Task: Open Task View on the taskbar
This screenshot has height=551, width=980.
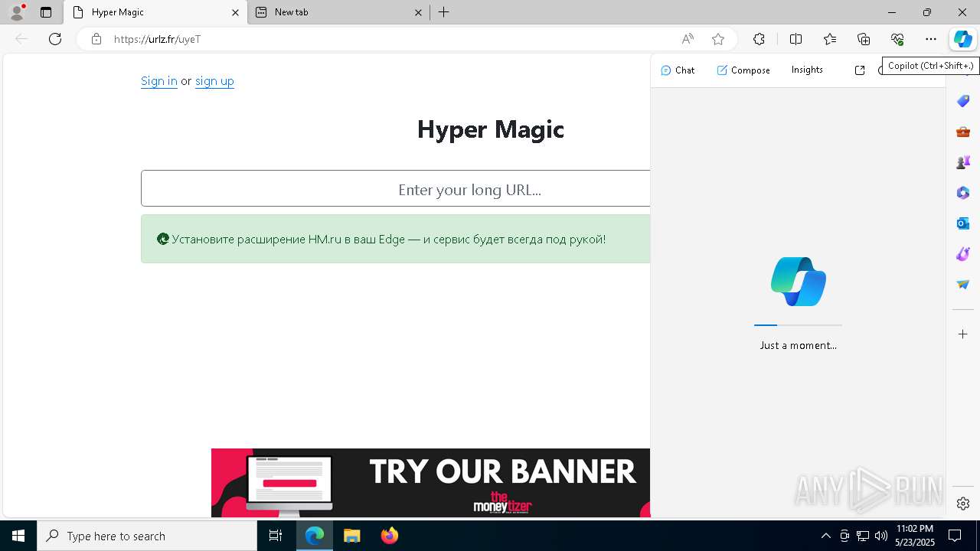Action: point(276,536)
